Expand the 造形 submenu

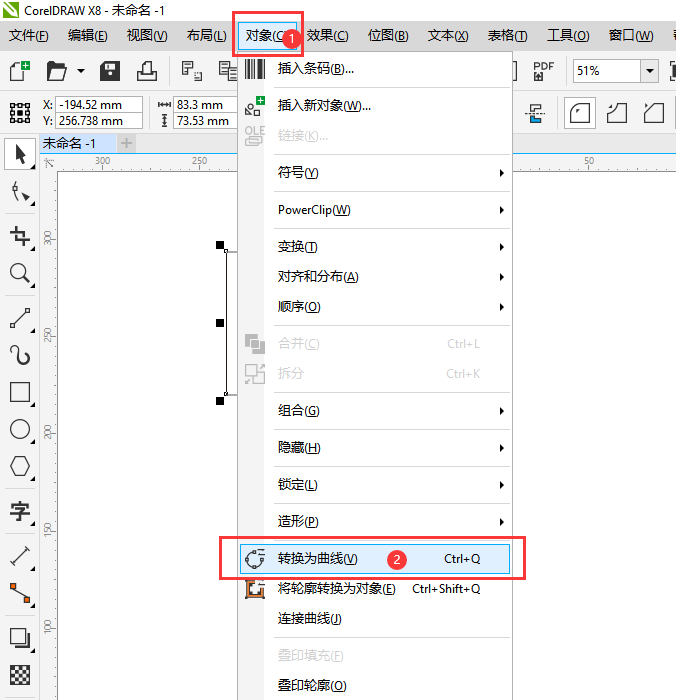coord(375,522)
